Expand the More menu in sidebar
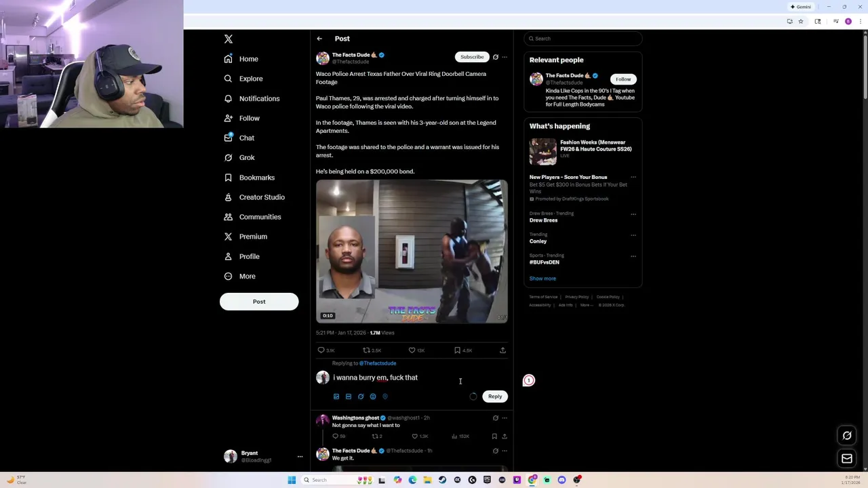 click(x=240, y=276)
